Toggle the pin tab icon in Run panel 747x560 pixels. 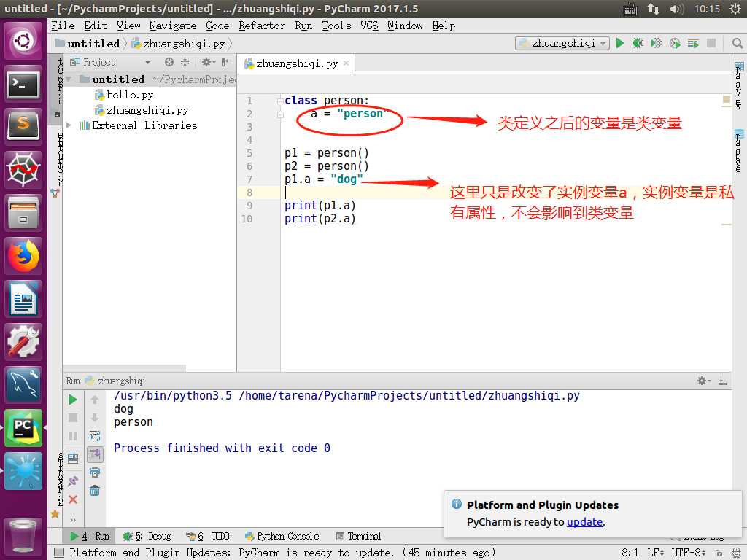click(x=73, y=481)
